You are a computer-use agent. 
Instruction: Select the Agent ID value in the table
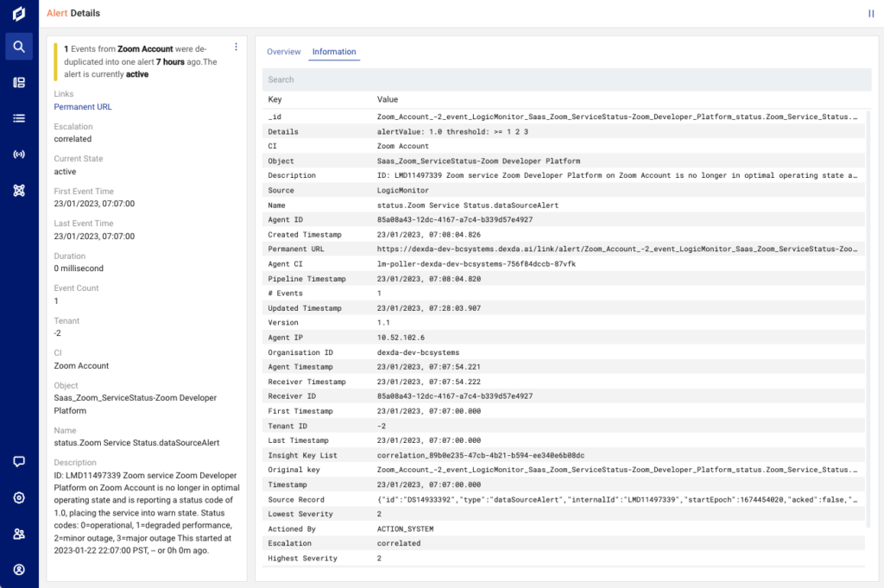455,220
